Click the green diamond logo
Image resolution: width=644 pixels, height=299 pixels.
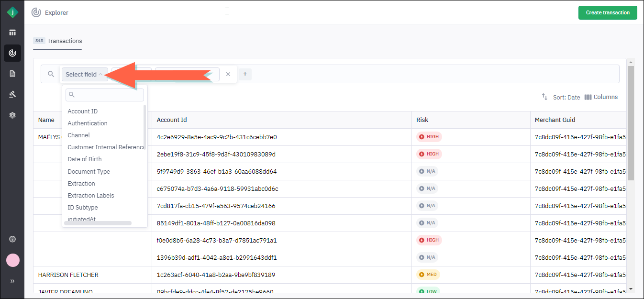pos(12,12)
